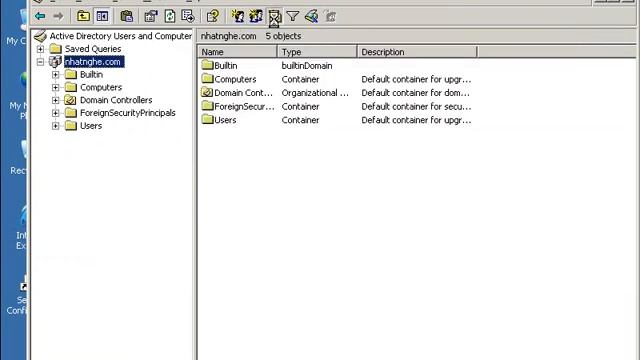Create a new group via toolbar icon
The image size is (640, 360).
(256, 16)
